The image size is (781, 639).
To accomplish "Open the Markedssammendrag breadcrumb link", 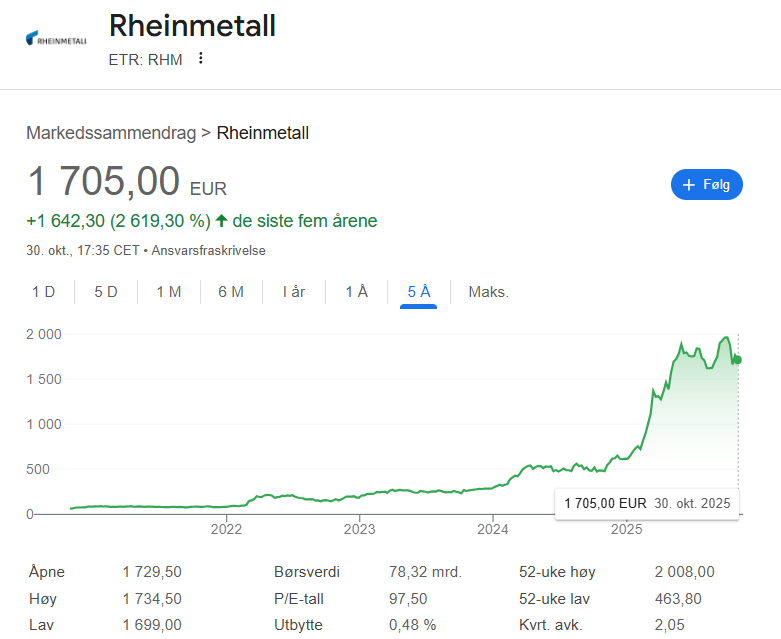I will pyautogui.click(x=111, y=133).
